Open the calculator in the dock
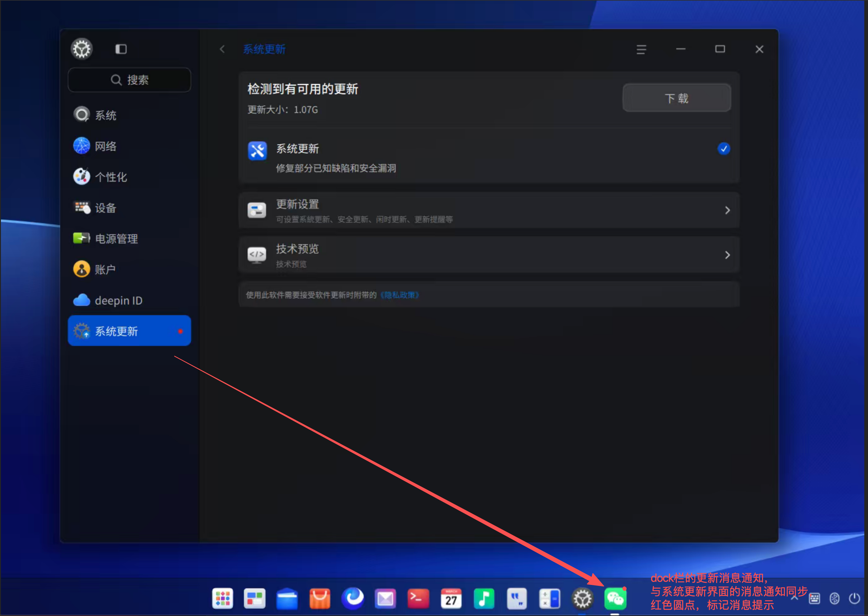This screenshot has height=616, width=868. (x=549, y=598)
